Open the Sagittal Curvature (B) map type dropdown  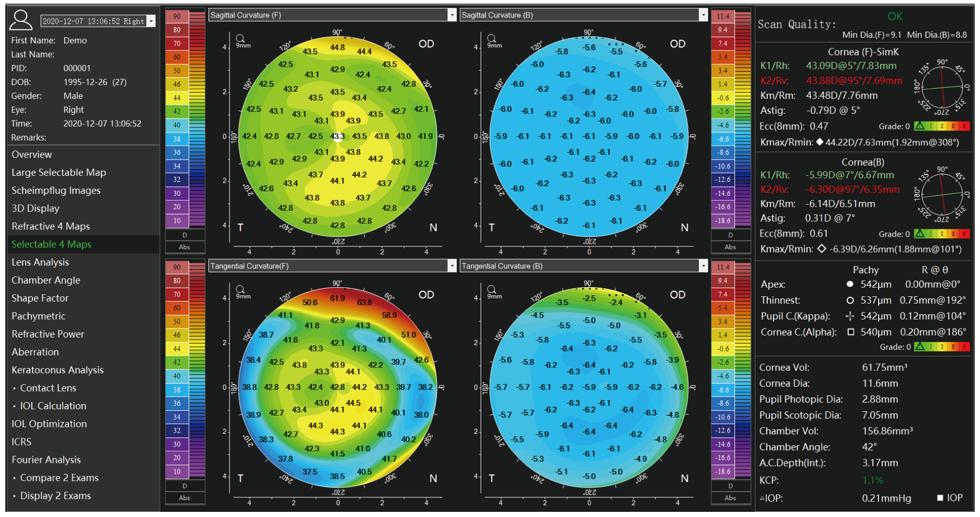(x=704, y=15)
